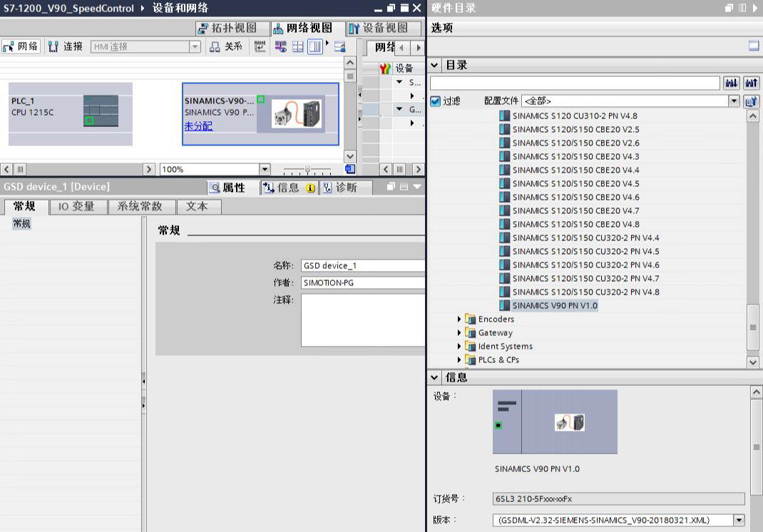Image resolution: width=763 pixels, height=532 pixels.
Task: Click the 订货号 field showing 6SL3 210-5Fxxx-xxFx
Action: click(x=618, y=499)
